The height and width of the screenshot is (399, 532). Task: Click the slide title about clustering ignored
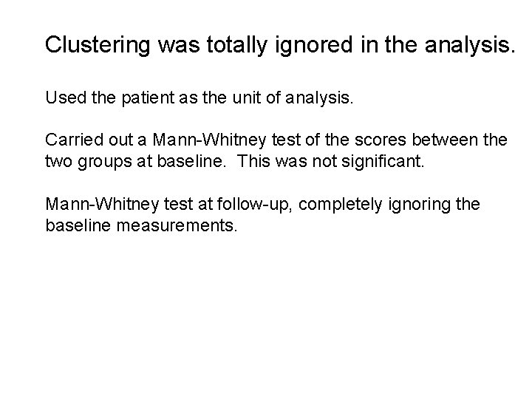pos(280,45)
